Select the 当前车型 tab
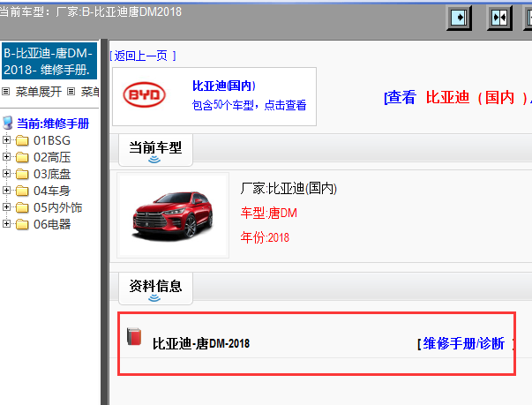The image size is (532, 405). [155, 150]
